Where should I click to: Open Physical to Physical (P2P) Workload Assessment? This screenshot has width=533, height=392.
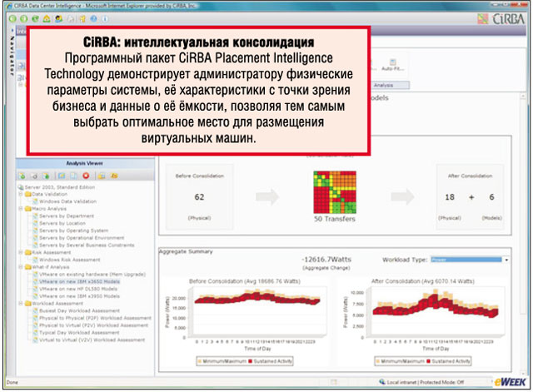coord(95,318)
